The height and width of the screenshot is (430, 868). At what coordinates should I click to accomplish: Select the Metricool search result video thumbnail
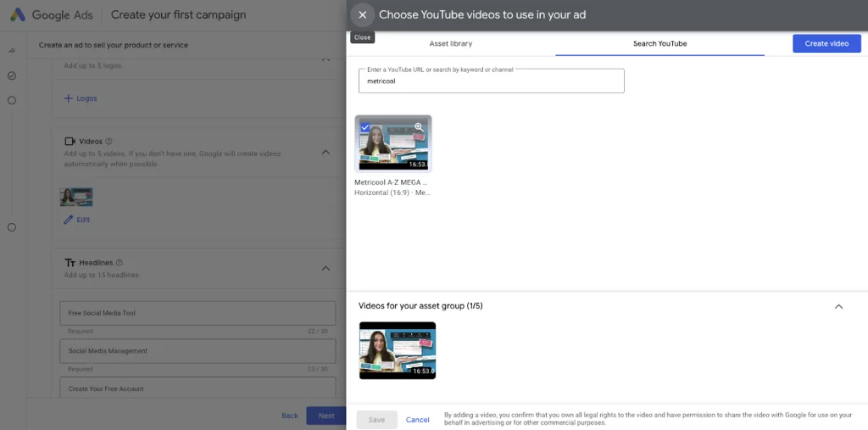(393, 144)
